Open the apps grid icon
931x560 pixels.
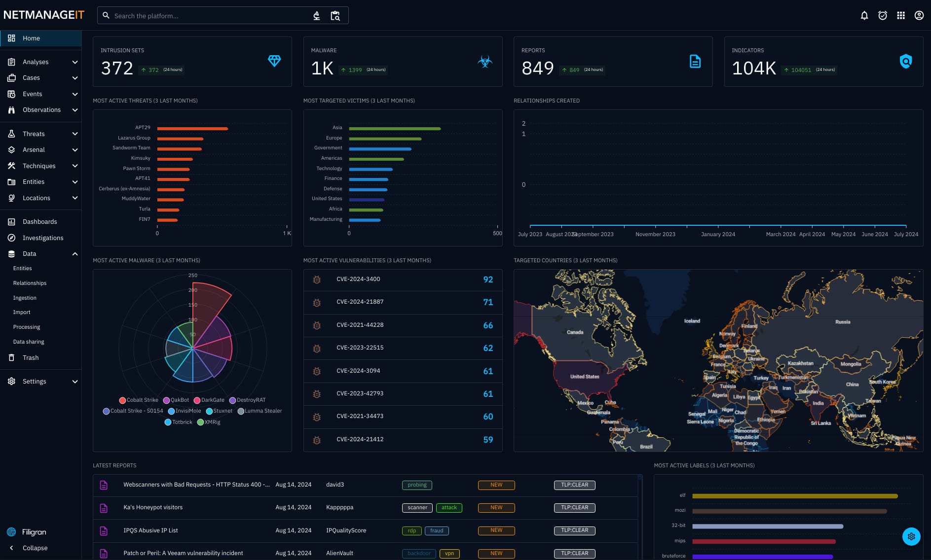901,15
